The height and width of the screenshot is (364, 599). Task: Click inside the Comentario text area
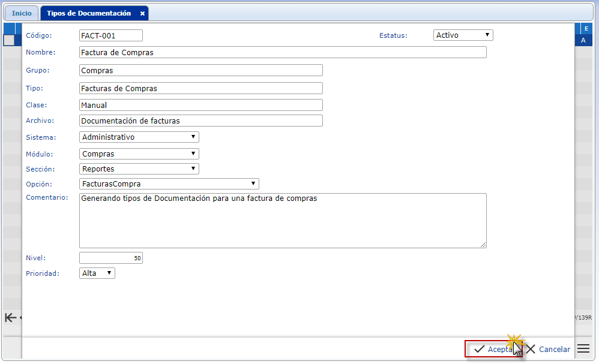(283, 220)
